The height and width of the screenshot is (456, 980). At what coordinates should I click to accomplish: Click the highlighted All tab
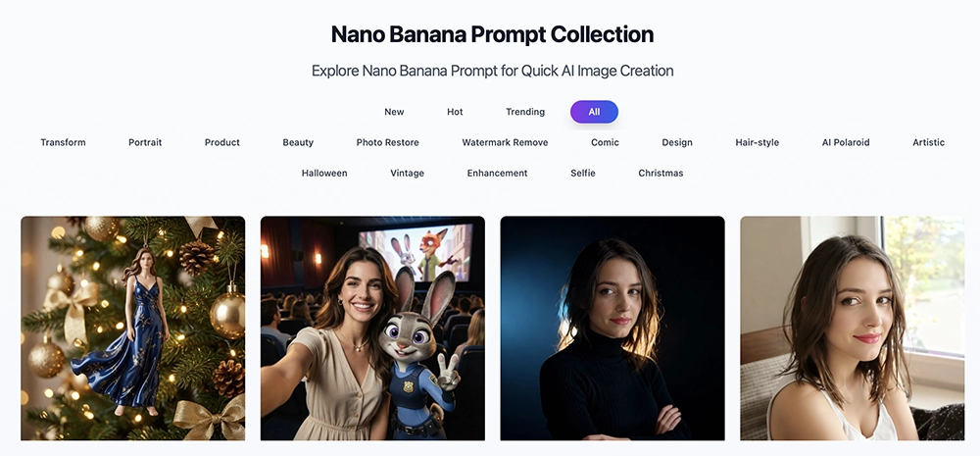pyautogui.click(x=594, y=112)
